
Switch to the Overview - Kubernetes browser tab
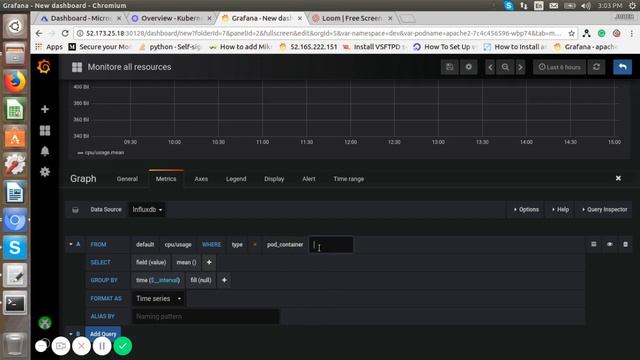pyautogui.click(x=171, y=18)
